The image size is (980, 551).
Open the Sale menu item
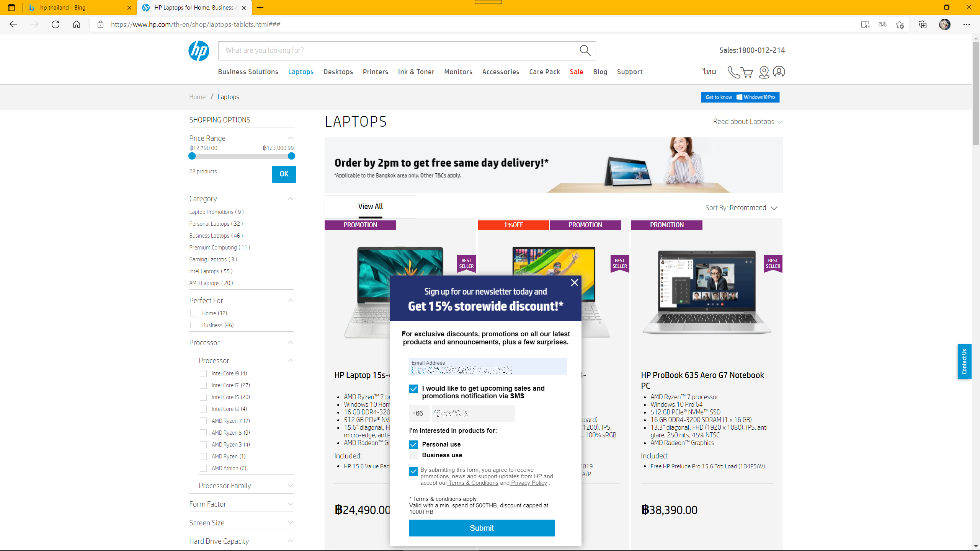pos(577,72)
